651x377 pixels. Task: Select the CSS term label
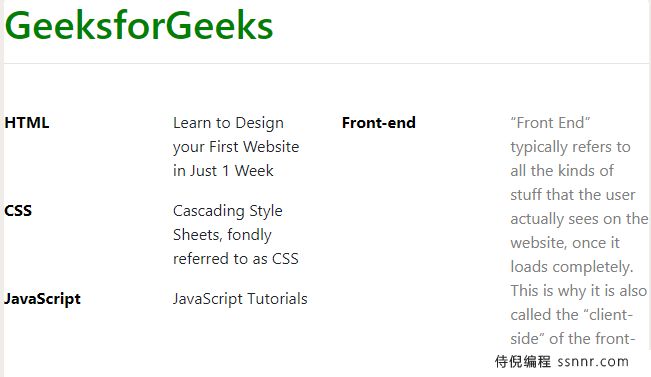[18, 211]
